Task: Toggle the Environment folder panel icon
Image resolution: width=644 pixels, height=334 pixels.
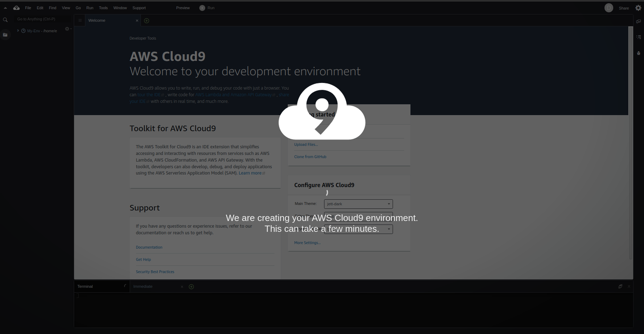Action: click(x=6, y=35)
